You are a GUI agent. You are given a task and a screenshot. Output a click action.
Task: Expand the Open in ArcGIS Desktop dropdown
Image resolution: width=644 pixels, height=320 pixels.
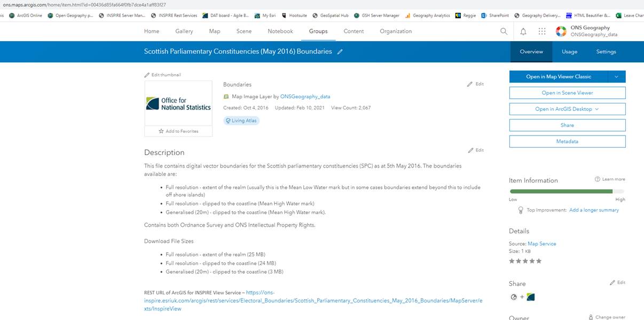[x=568, y=109]
